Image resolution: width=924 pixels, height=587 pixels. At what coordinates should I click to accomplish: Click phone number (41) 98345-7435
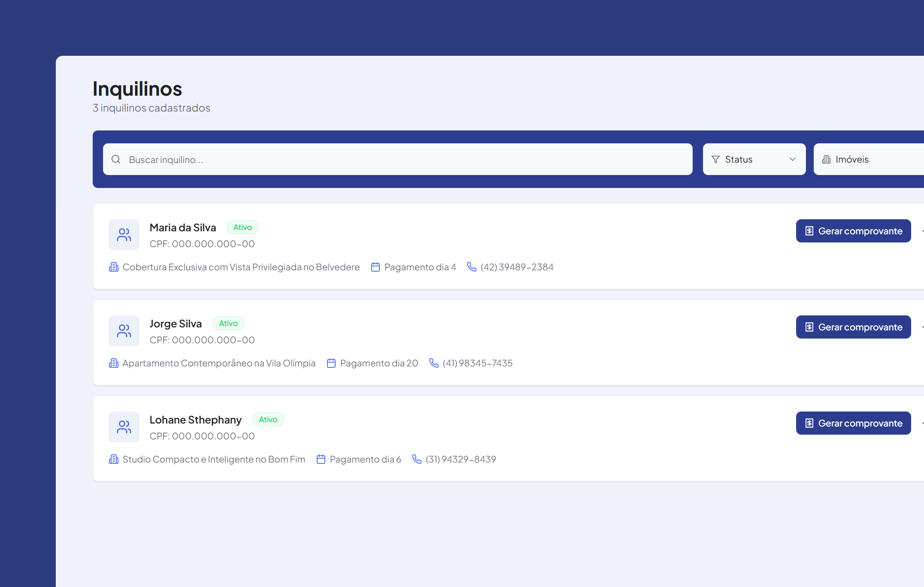[x=477, y=363]
